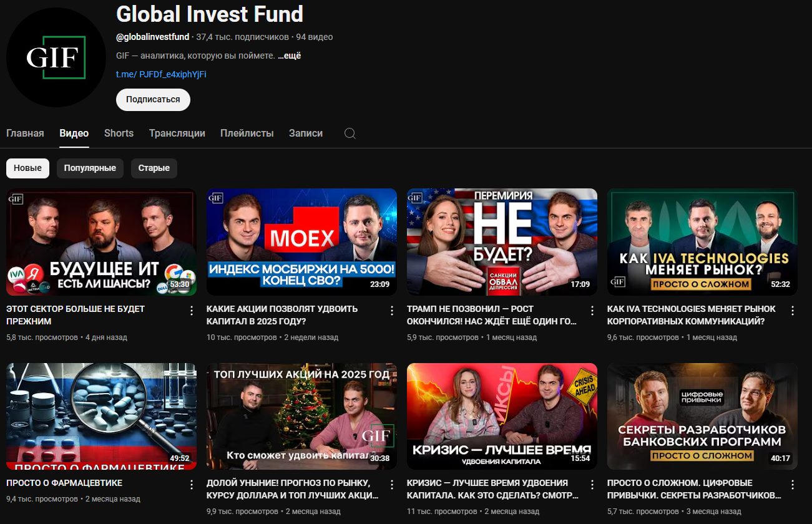
Task: Open video title "ДОЛОЙ УНЫНИЕ! ПРОГНОЗ ПО РЫНКУ"
Action: point(293,489)
